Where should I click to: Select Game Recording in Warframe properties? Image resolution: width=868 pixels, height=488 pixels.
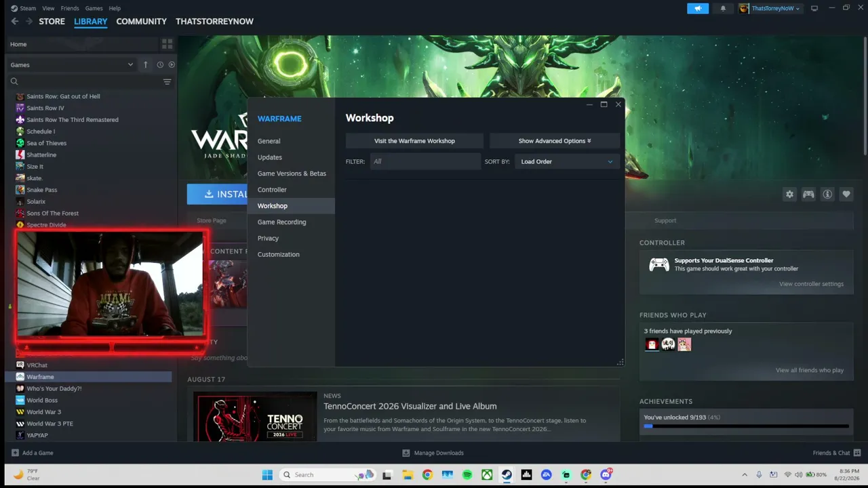(291, 222)
